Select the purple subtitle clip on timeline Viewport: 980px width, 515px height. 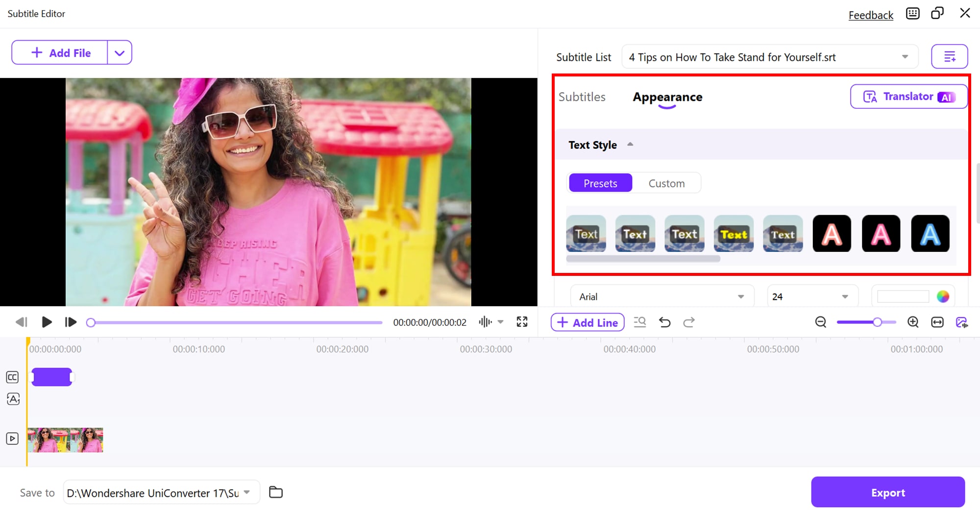click(52, 377)
